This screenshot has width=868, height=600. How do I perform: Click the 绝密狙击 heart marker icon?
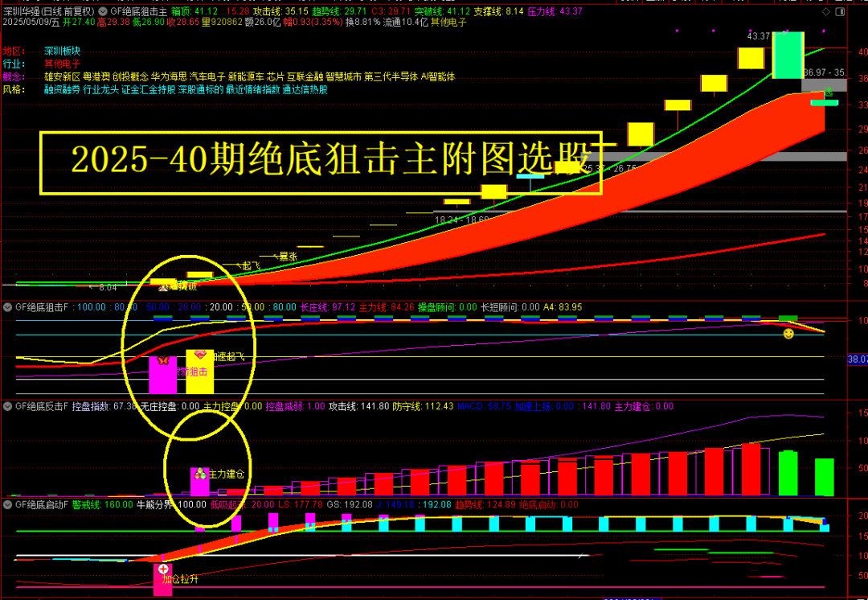pos(200,353)
